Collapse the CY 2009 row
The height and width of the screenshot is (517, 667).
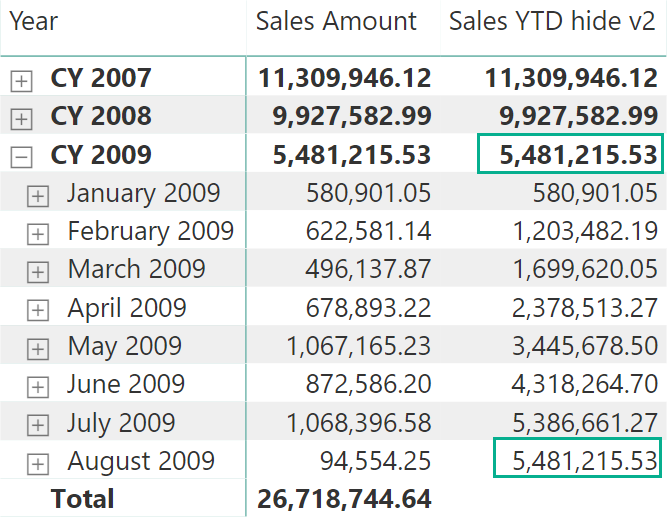coord(21,157)
